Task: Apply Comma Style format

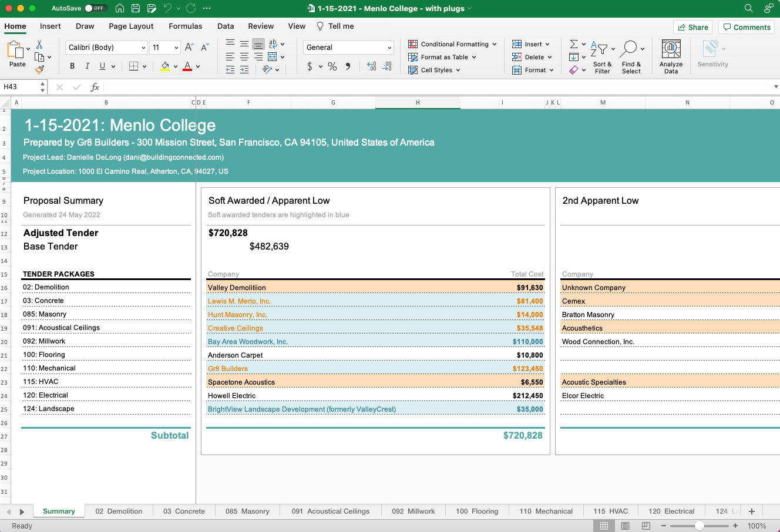Action: point(348,66)
